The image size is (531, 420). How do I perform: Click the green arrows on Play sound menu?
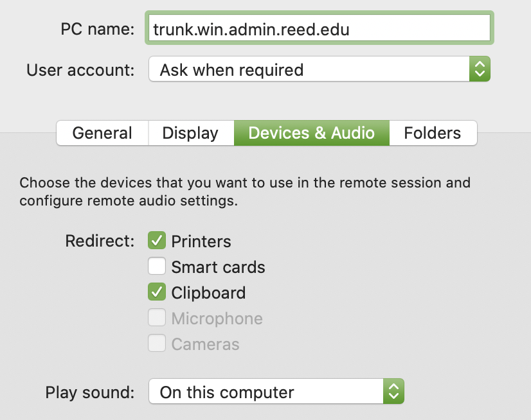(393, 392)
